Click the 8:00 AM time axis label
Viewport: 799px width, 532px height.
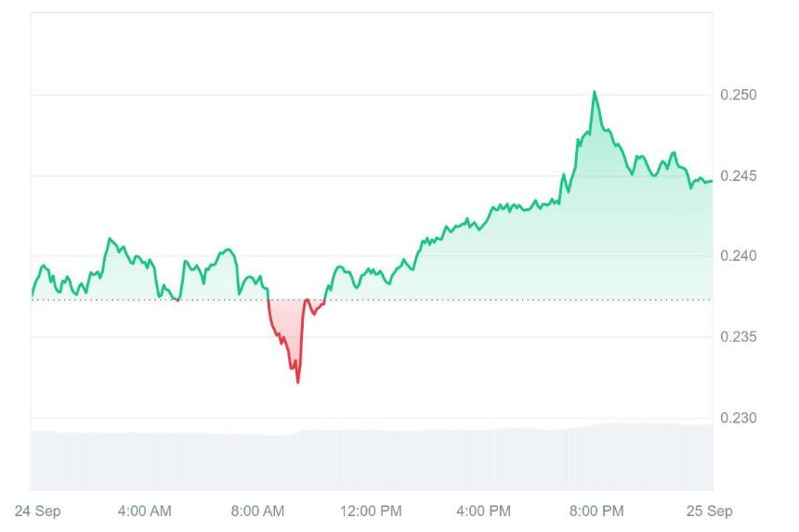click(258, 511)
